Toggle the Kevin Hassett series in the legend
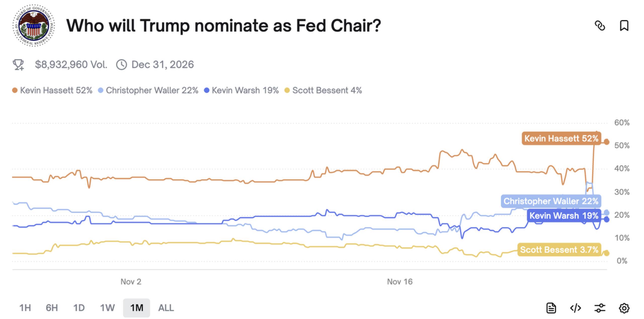Viewport: 644px width, 319px height. 52,90
